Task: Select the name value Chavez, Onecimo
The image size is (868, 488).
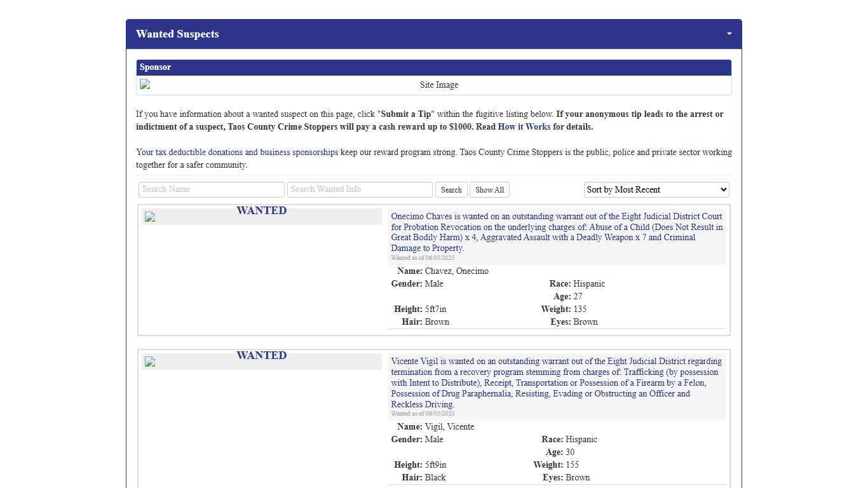Action: 456,271
